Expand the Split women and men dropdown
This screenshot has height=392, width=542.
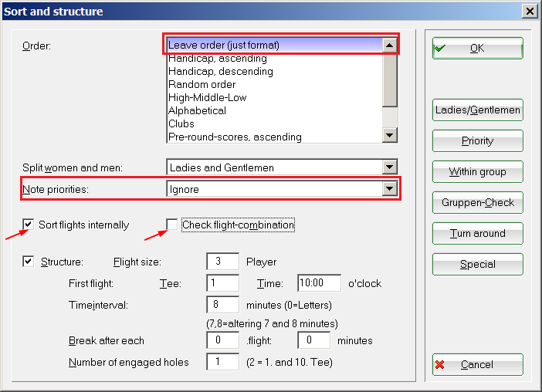pyautogui.click(x=390, y=167)
